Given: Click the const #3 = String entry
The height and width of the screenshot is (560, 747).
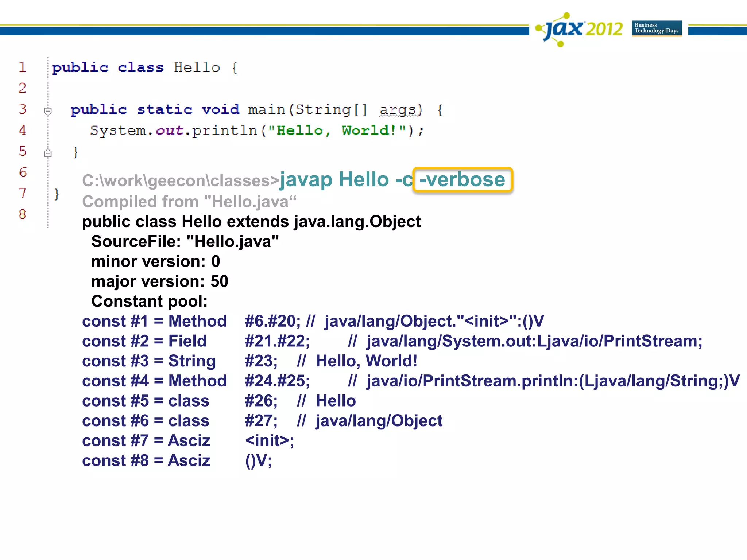Looking at the screenshot, I should 149,361.
